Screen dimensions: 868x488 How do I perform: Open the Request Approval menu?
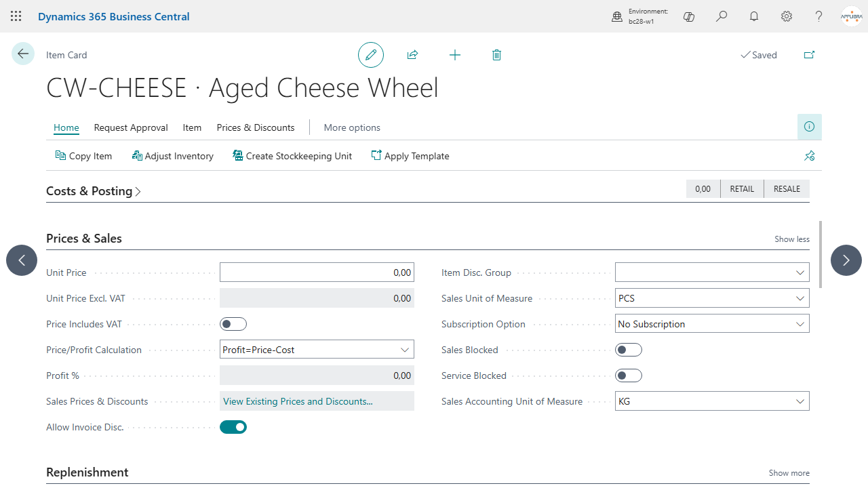click(131, 127)
